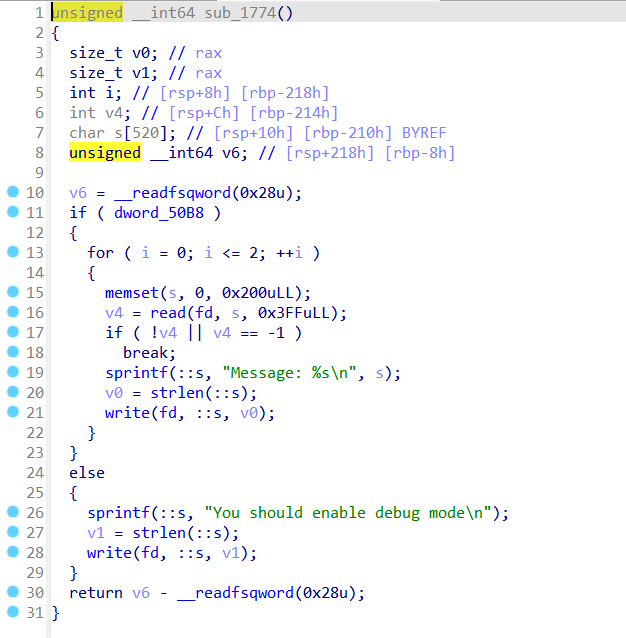
Task: Click strlen call on line 27
Action: 159,533
